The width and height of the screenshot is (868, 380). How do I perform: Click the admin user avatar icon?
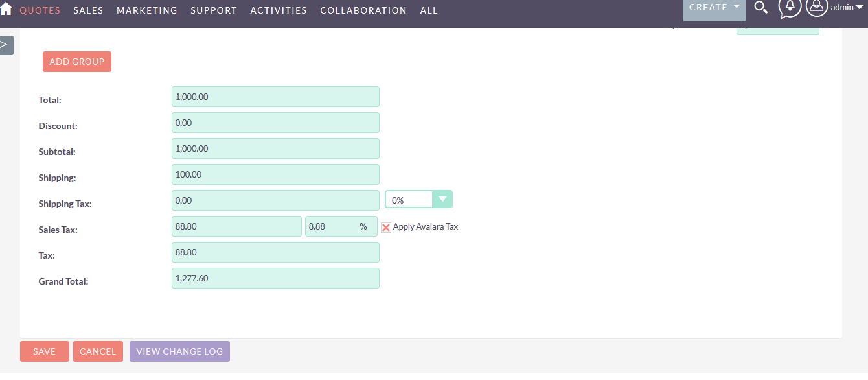coord(816,7)
